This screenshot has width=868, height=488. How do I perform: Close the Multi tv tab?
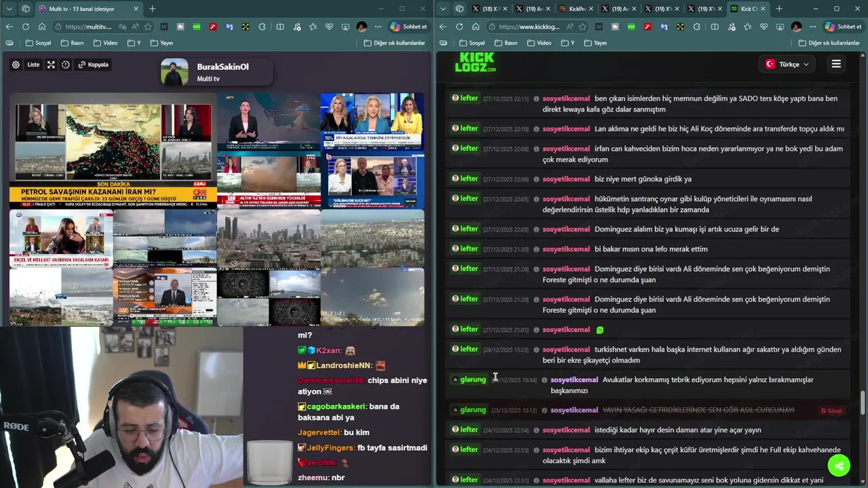[136, 9]
